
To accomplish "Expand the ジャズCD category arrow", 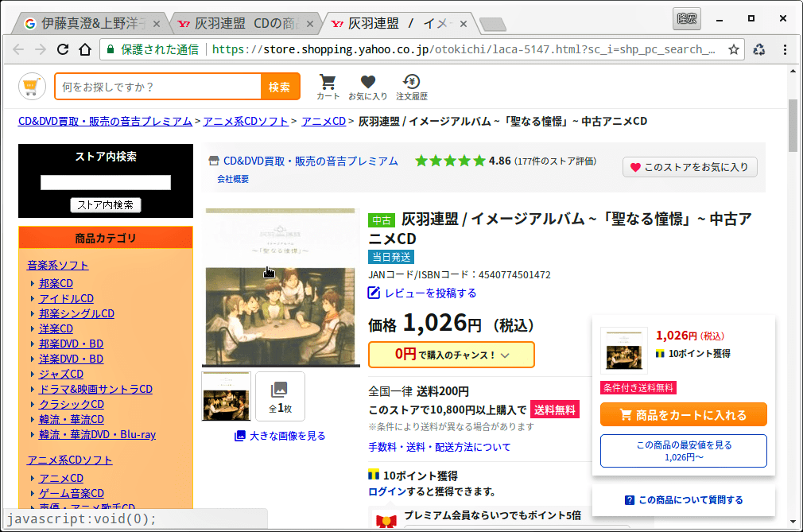I will click(x=33, y=375).
